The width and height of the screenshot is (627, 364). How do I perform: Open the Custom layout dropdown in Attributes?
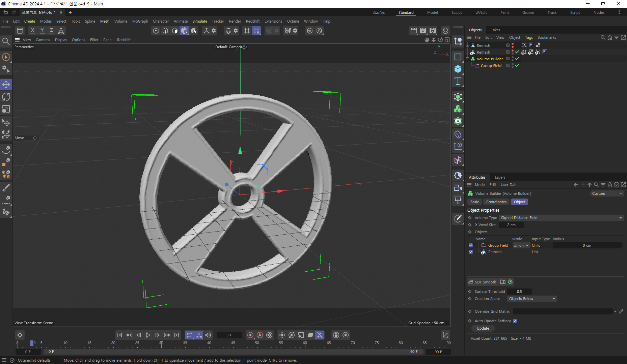pos(607,193)
